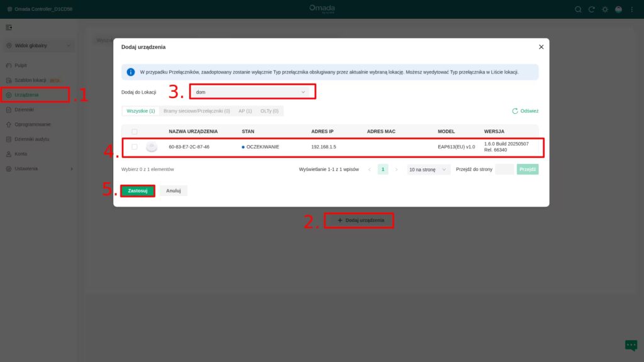
Task: Click the Anuluj button
Action: pyautogui.click(x=173, y=190)
